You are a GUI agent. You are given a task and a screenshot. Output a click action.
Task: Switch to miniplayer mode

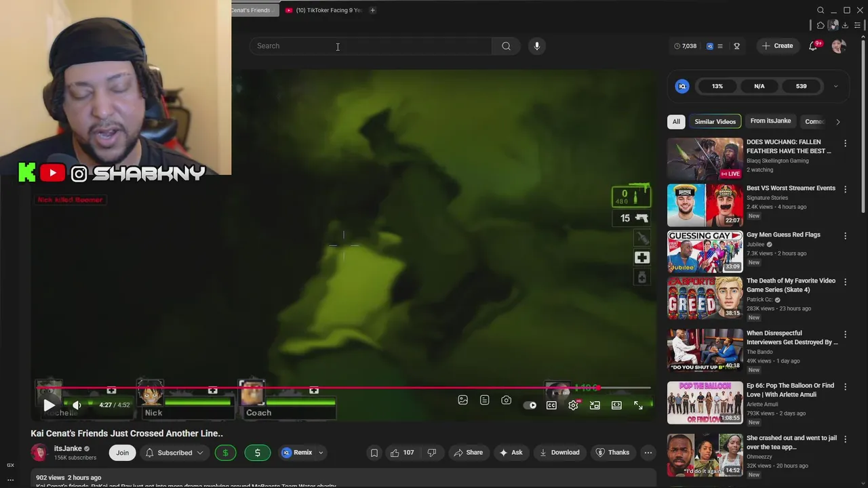coord(595,405)
